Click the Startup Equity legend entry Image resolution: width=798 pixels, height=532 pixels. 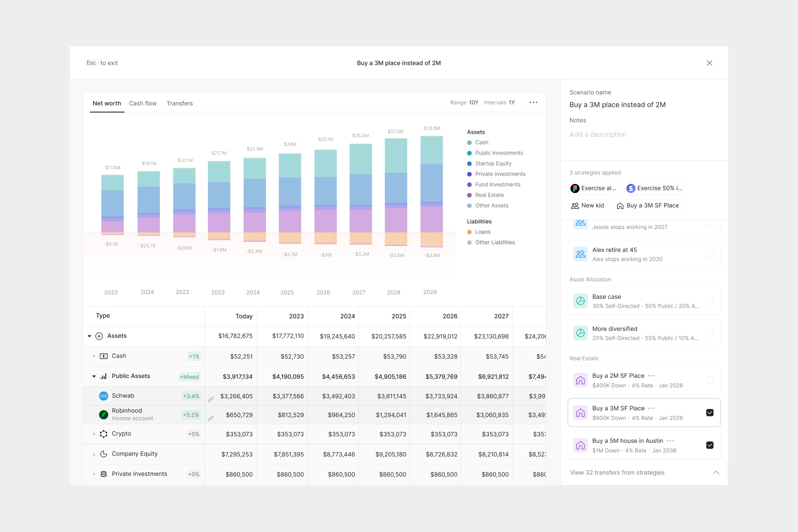point(489,163)
